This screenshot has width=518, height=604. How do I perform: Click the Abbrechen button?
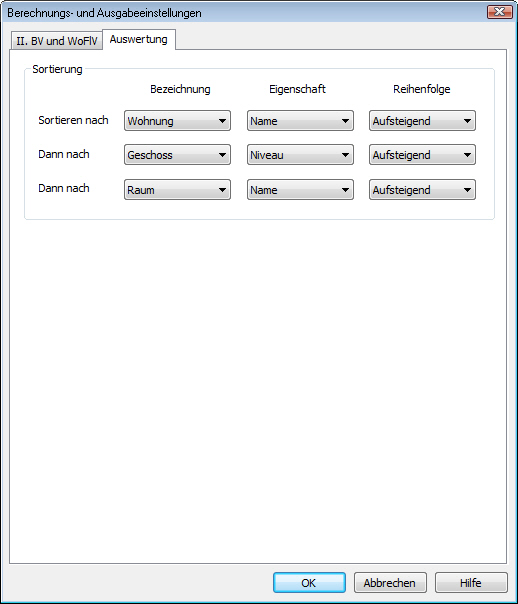tap(390, 582)
